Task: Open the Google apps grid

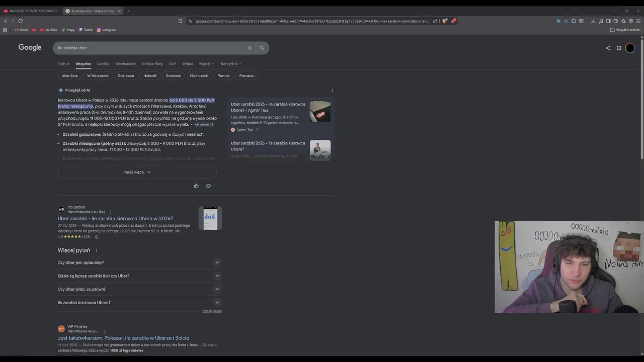Action: [619, 48]
